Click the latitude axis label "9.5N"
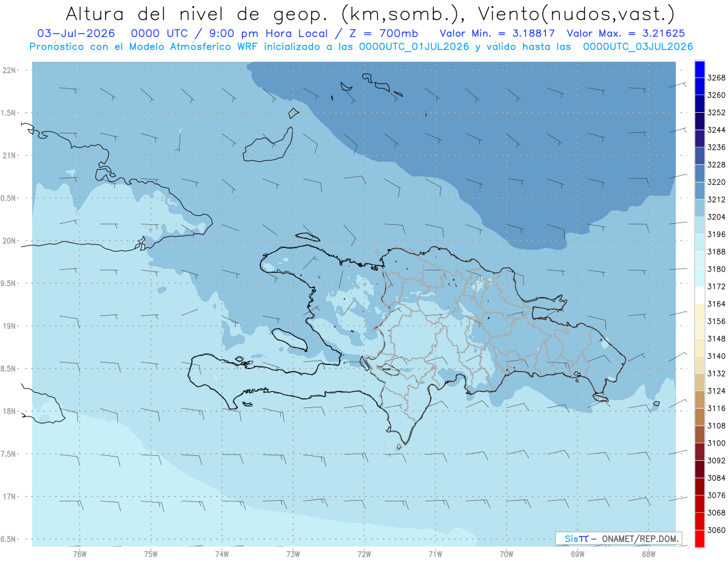Viewport: 728px width, 562px height. pyautogui.click(x=9, y=283)
